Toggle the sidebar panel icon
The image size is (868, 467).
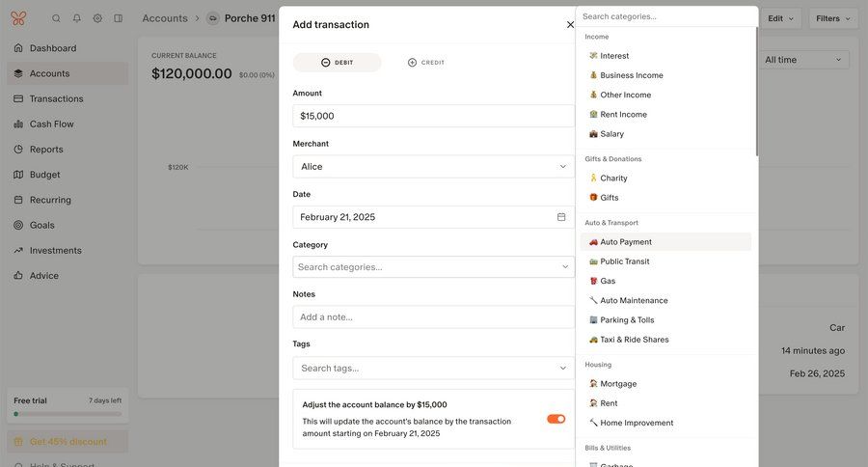coord(119,18)
